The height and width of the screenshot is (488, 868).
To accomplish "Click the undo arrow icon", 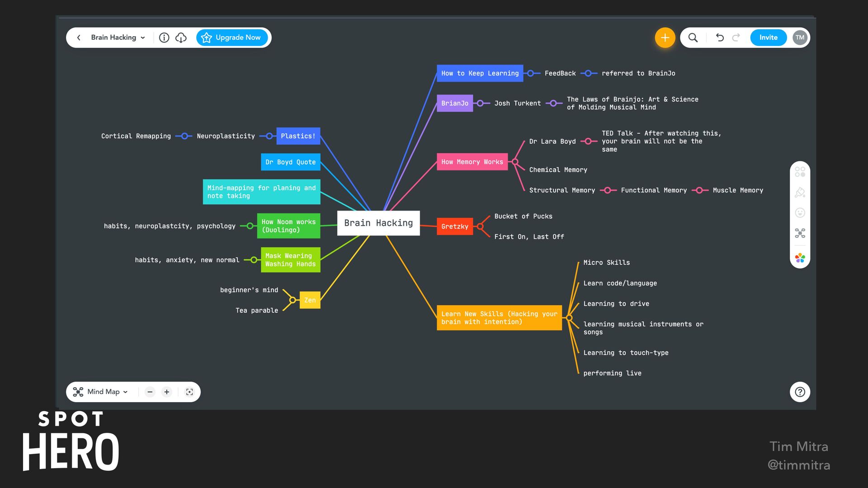I will click(x=720, y=38).
